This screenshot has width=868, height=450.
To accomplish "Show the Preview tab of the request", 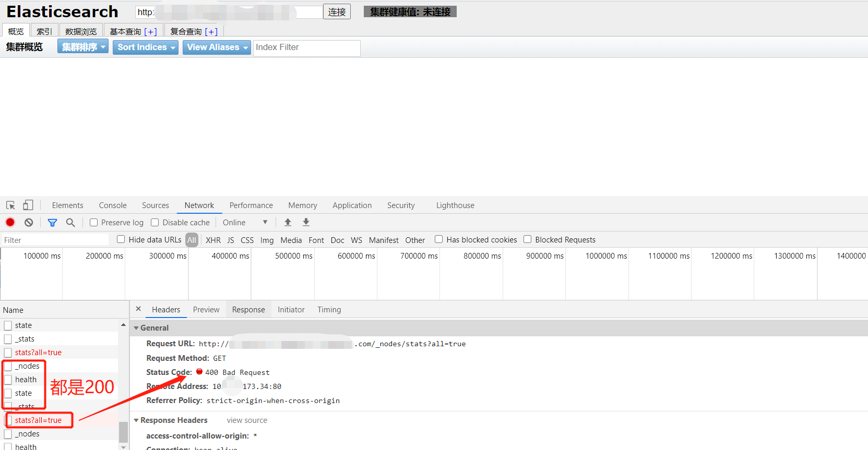I will (206, 310).
